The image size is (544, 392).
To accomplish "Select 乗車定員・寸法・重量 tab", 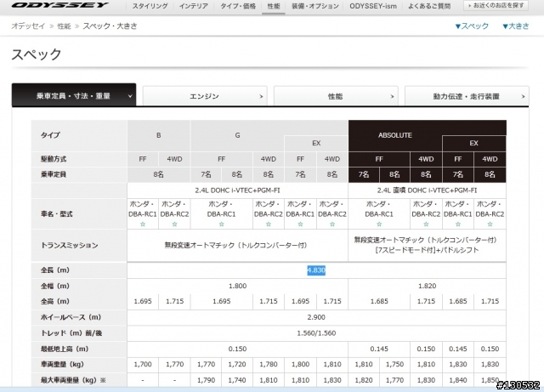I will pos(74,94).
